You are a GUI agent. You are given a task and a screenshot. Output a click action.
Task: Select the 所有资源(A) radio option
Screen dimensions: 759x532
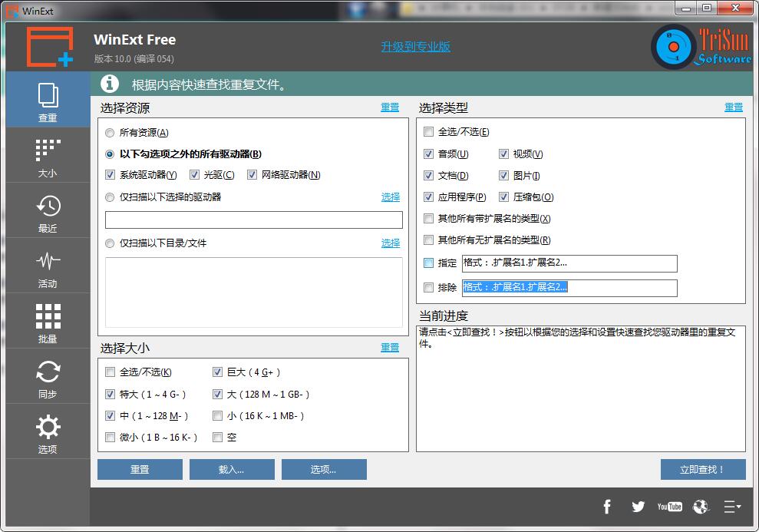(x=108, y=132)
